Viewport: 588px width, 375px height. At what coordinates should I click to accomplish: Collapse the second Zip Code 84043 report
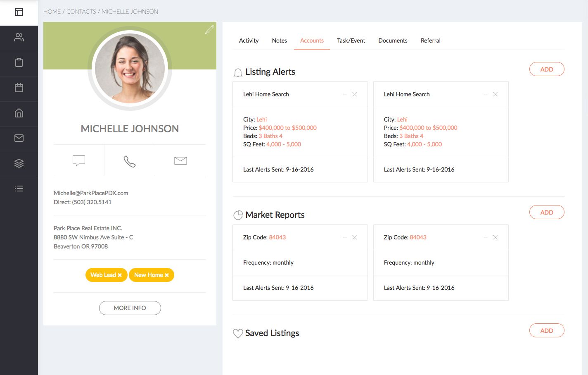[x=485, y=237]
